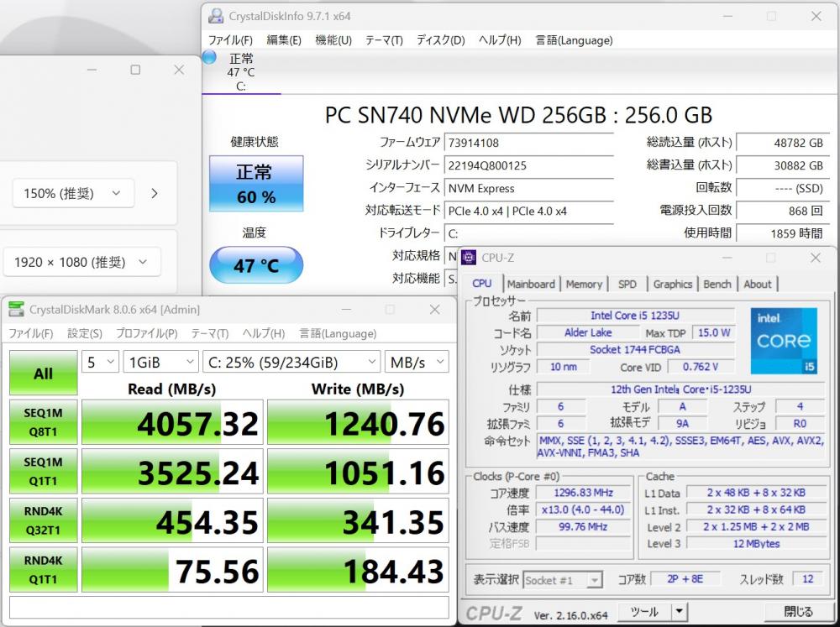
Task: Click the RND4K Q32T1 write result 341.35
Action: pyautogui.click(x=358, y=521)
